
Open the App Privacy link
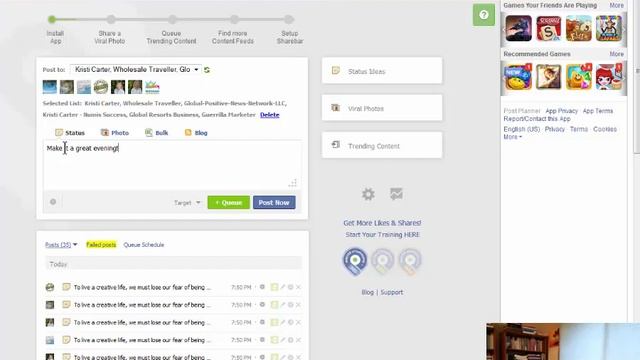click(562, 111)
